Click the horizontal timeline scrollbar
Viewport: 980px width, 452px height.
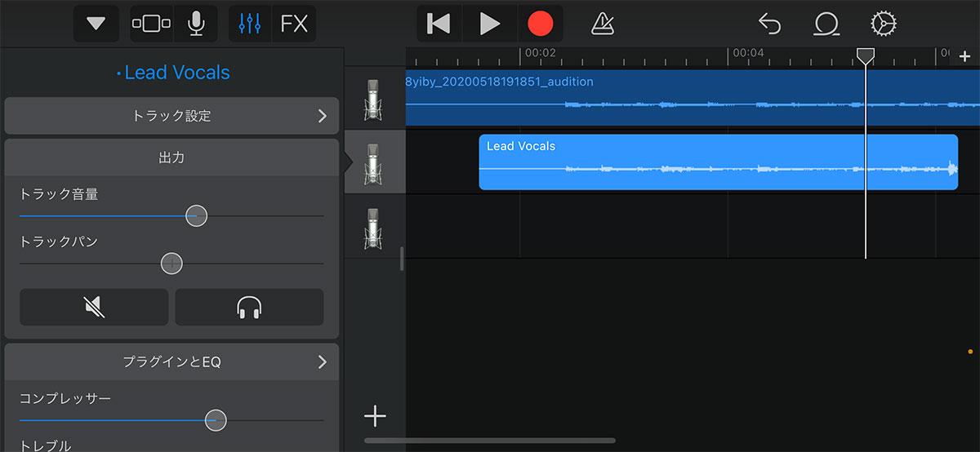tap(489, 441)
